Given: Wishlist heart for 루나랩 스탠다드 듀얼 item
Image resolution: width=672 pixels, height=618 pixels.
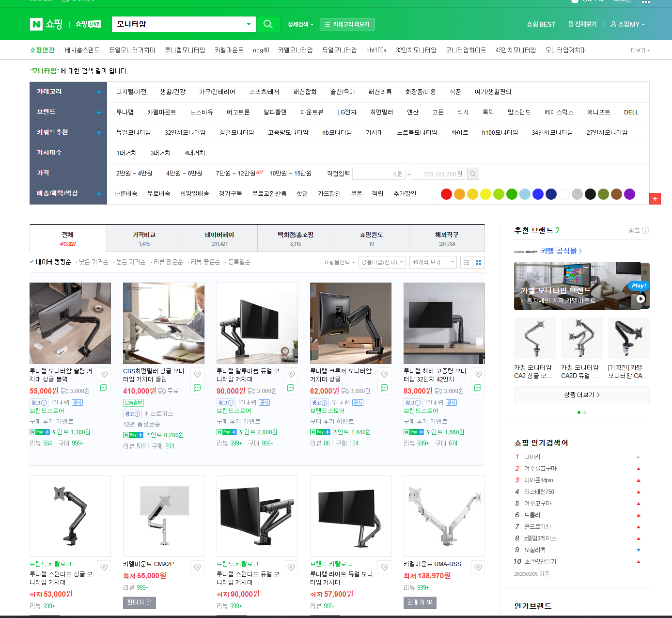Looking at the screenshot, I should [x=291, y=568].
